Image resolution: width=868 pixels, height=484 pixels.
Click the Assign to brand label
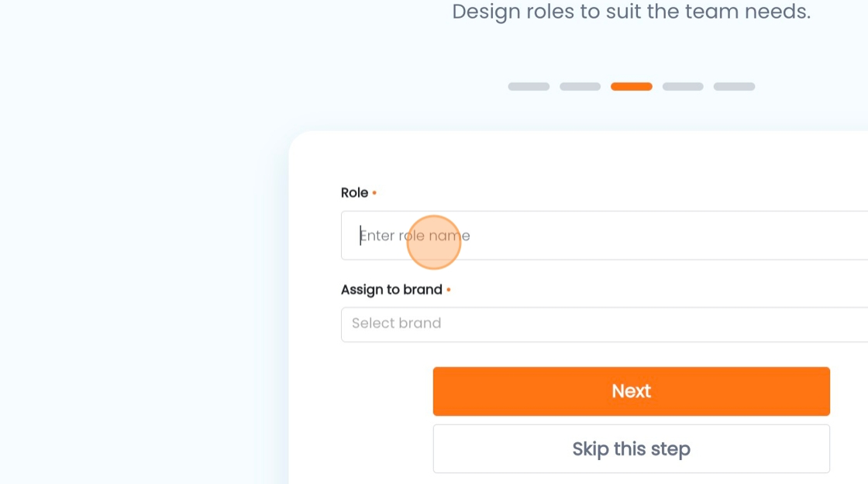(391, 290)
